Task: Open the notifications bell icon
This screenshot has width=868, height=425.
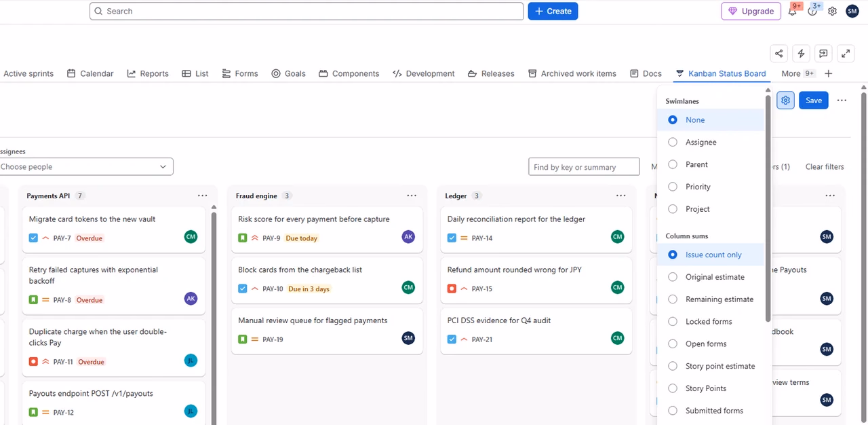Action: tap(792, 11)
